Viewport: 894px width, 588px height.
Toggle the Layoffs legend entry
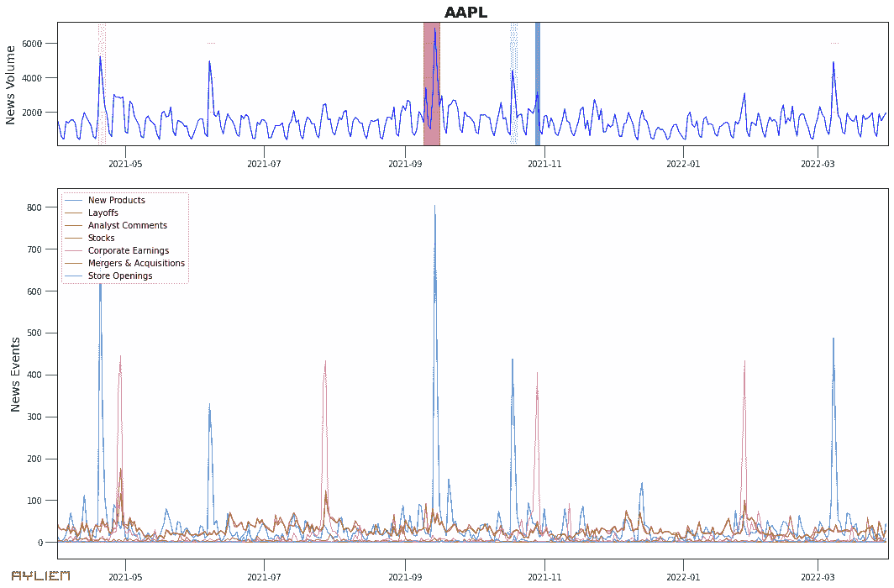tap(103, 213)
